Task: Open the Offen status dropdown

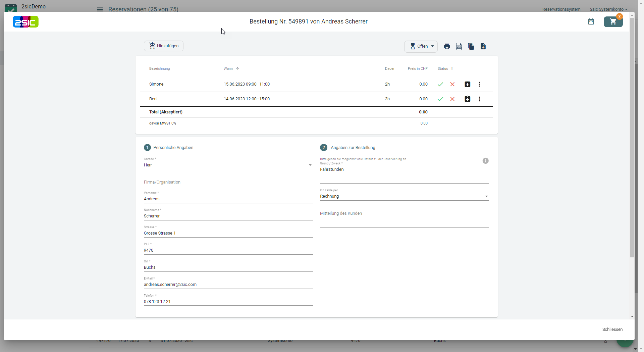Action: (x=421, y=46)
